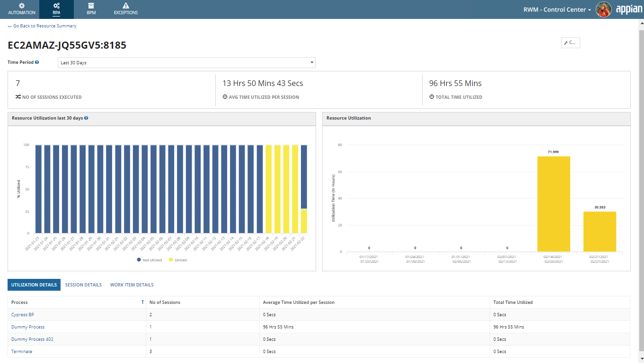Click the yellow bar for 2021-02-18
644x363 pixels.
click(268, 189)
